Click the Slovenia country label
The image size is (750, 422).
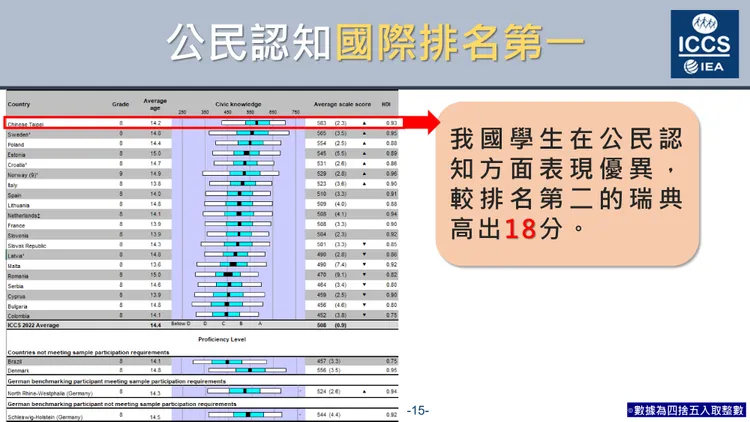pos(18,235)
